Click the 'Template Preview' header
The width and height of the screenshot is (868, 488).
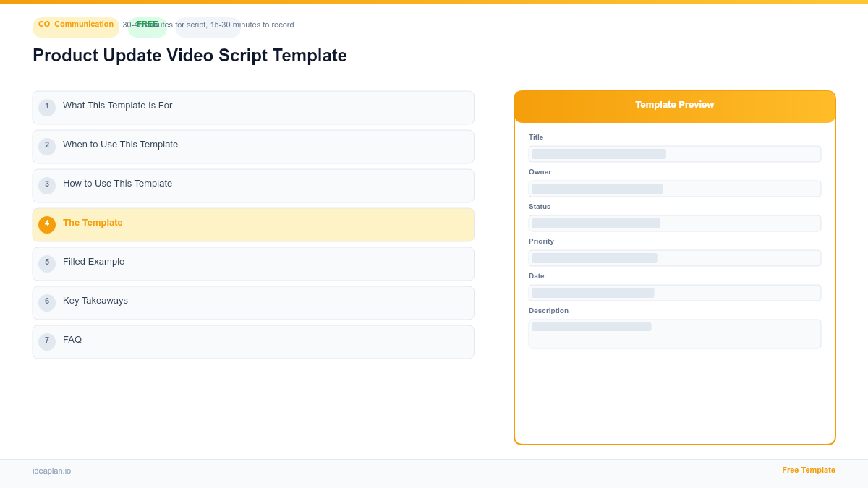[675, 106]
